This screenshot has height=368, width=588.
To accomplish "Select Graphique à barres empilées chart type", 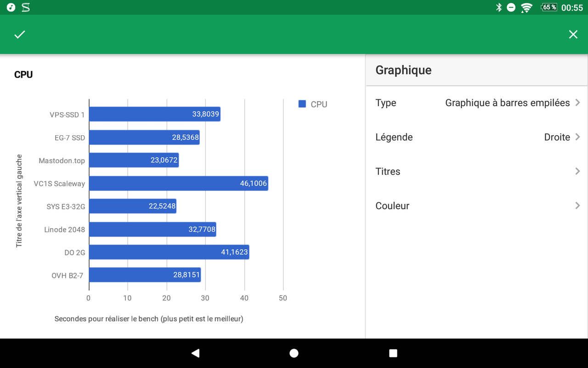I will [507, 103].
